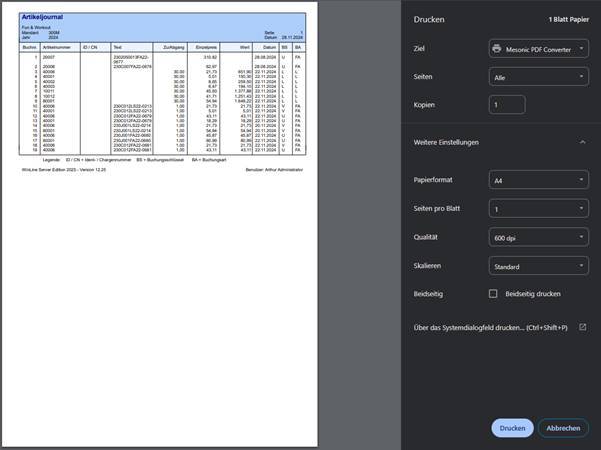Click the '1 Blatt Papier' summary text
601x450 pixels.
point(568,20)
